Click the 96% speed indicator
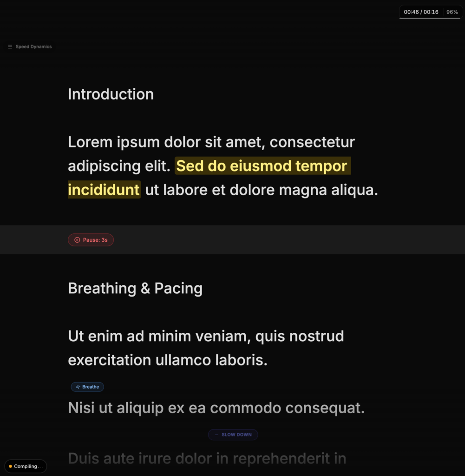 click(x=452, y=12)
